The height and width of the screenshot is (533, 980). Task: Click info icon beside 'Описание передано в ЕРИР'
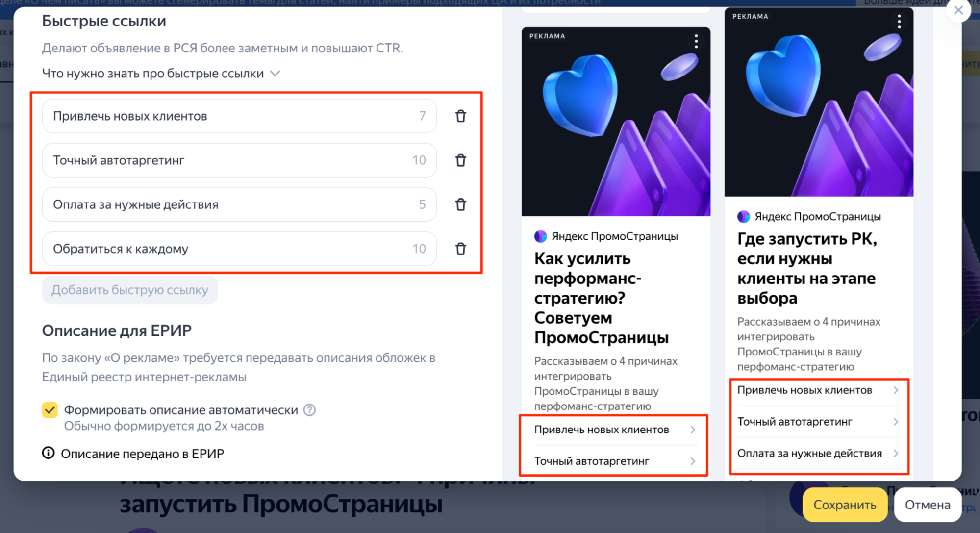(48, 453)
